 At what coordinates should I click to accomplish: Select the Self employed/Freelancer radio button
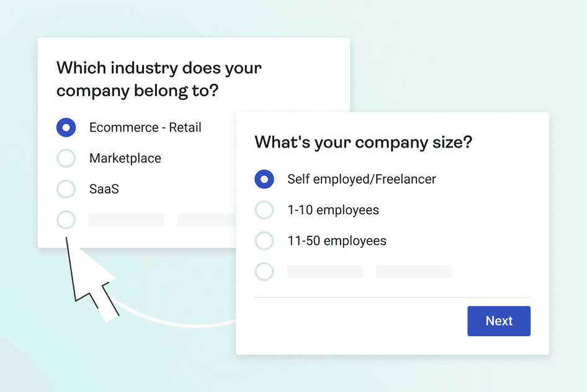click(x=264, y=179)
